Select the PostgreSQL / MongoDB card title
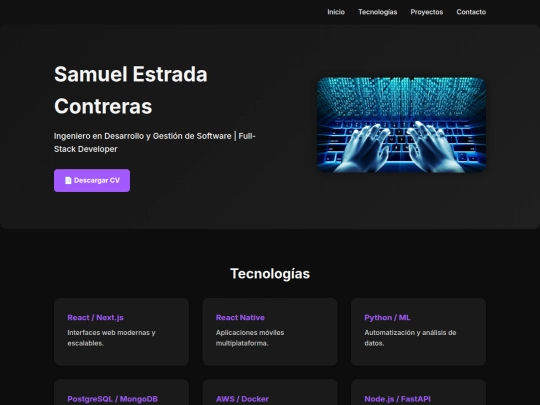 tap(112, 399)
